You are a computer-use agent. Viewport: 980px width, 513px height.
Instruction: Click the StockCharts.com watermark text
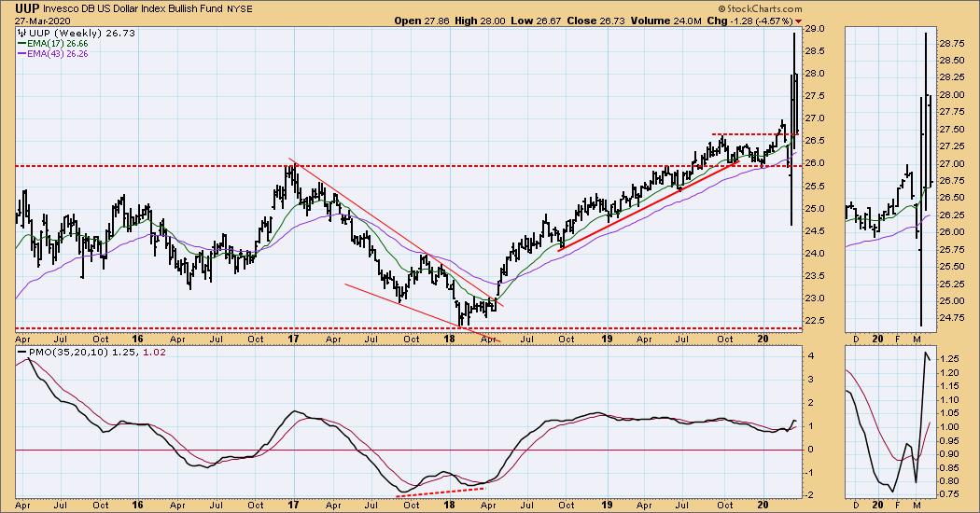click(763, 8)
